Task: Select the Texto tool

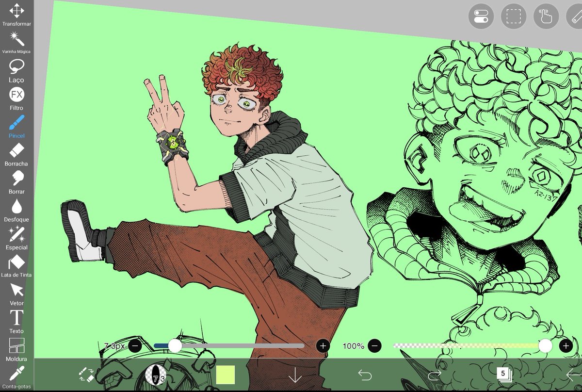Action: pyautogui.click(x=16, y=322)
